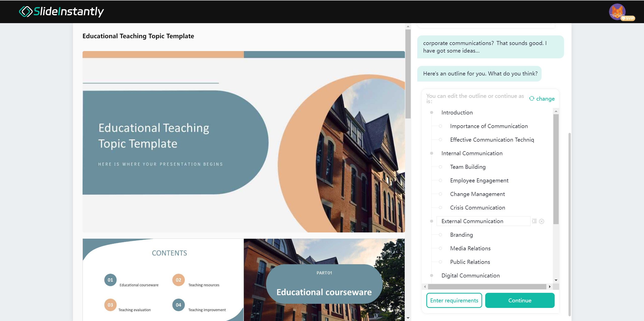Image resolution: width=644 pixels, height=321 pixels.
Task: Click the change outline link
Action: click(x=545, y=99)
